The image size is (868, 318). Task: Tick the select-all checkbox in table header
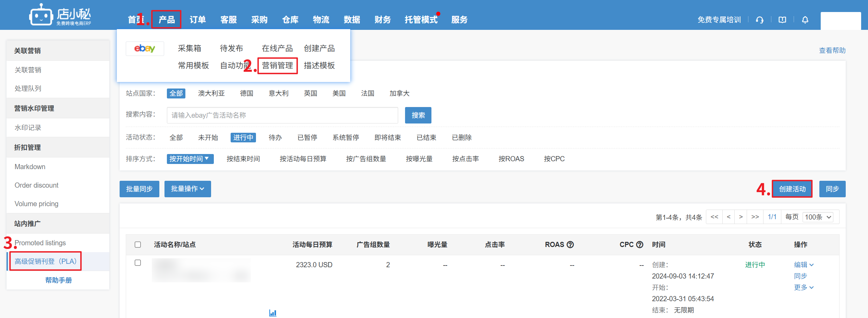coord(138,245)
